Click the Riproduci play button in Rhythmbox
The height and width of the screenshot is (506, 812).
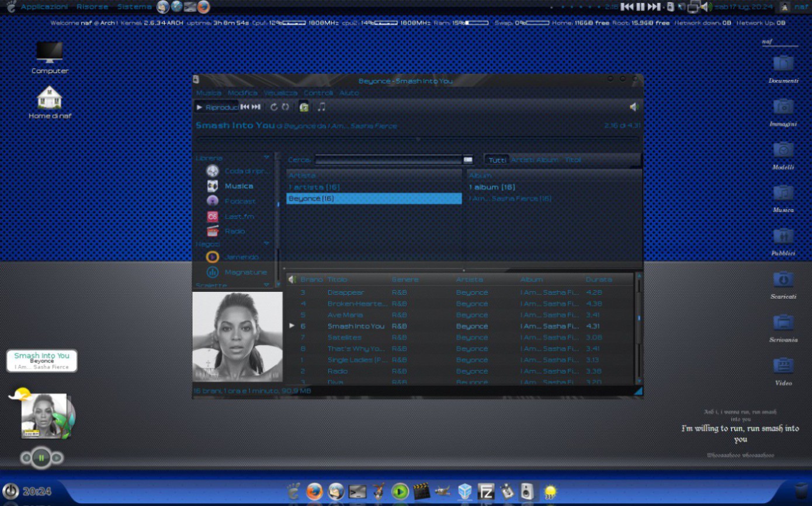pyautogui.click(x=217, y=107)
